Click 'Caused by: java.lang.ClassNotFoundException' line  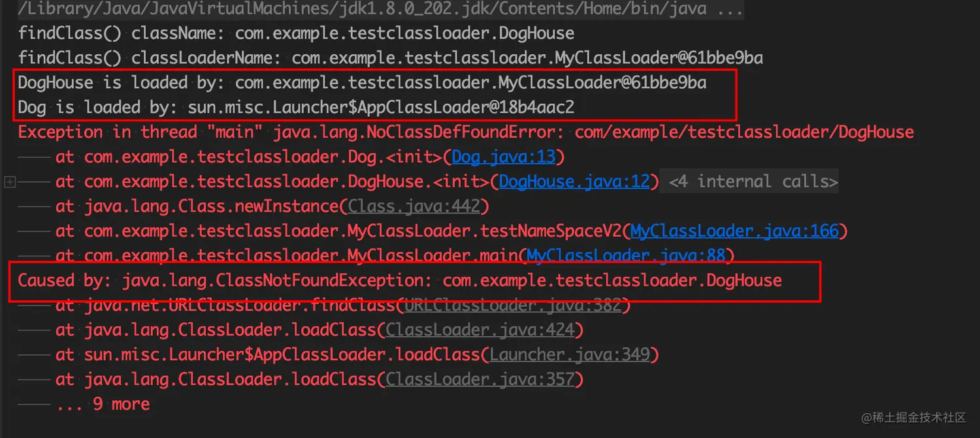(x=400, y=281)
